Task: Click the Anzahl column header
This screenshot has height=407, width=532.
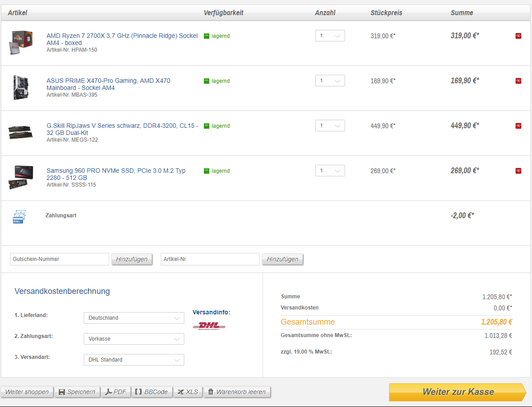Action: pyautogui.click(x=325, y=13)
